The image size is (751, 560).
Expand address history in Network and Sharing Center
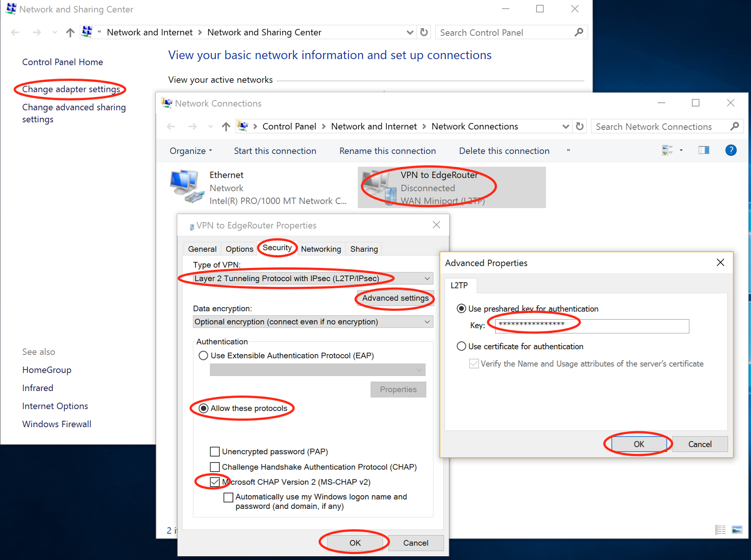[410, 32]
